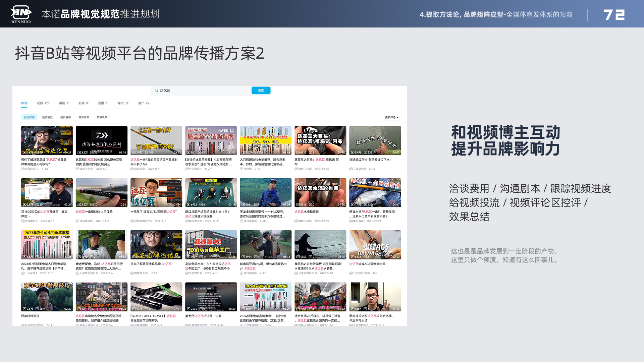Click uploader 华阳真逸 · 2021-12-21
The width and height of the screenshot is (644, 362).
(x=365, y=221)
